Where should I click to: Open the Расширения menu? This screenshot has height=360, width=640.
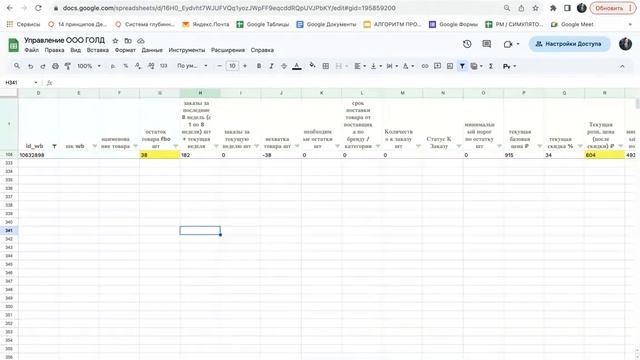coord(228,50)
